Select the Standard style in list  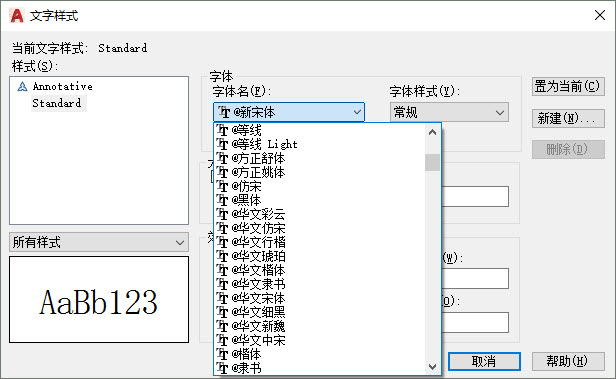57,103
